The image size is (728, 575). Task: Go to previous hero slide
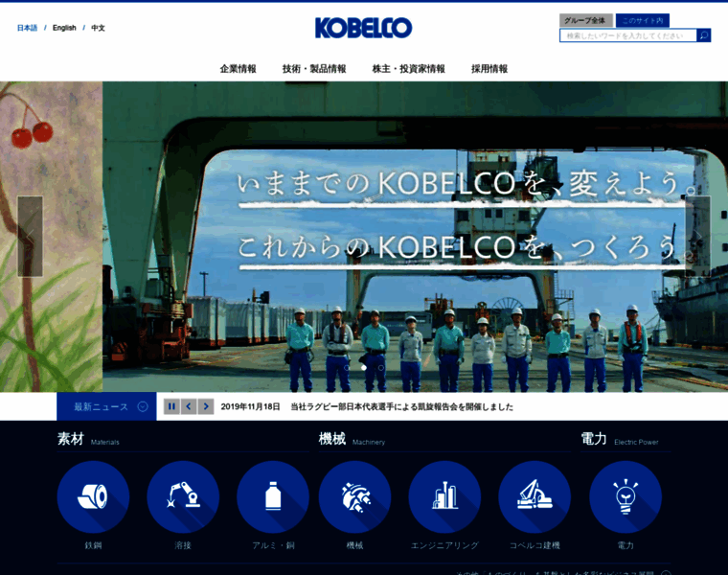31,236
